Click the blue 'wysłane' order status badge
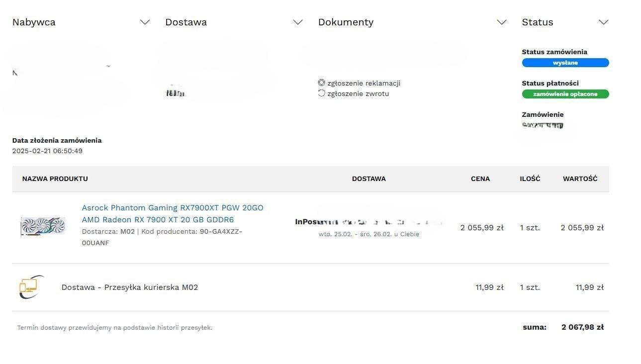This screenshot has width=641, height=364. pos(565,63)
